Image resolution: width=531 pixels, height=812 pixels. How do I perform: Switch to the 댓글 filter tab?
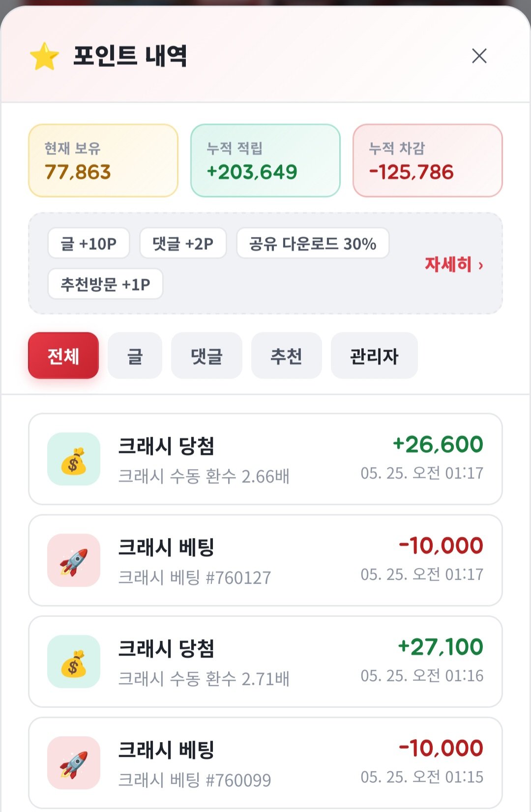[206, 356]
